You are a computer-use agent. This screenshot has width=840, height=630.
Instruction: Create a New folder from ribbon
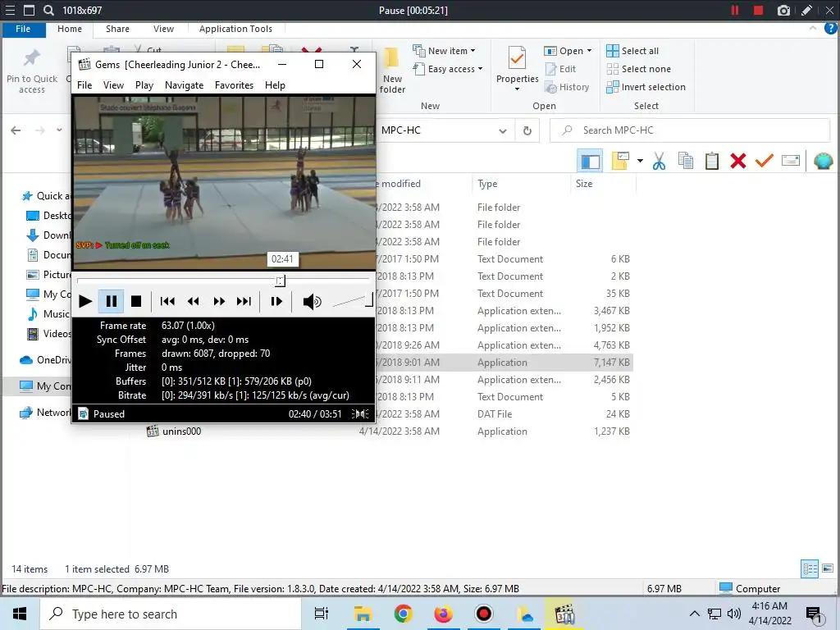coord(392,71)
